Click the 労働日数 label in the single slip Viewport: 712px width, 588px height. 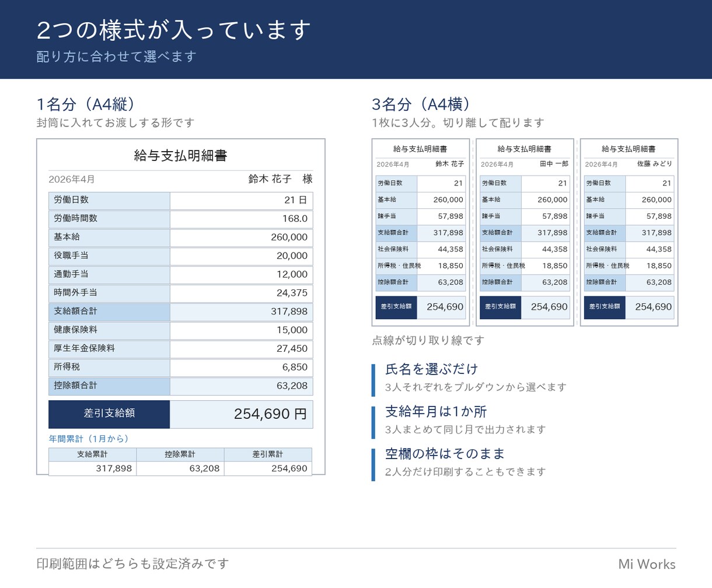pos(109,200)
